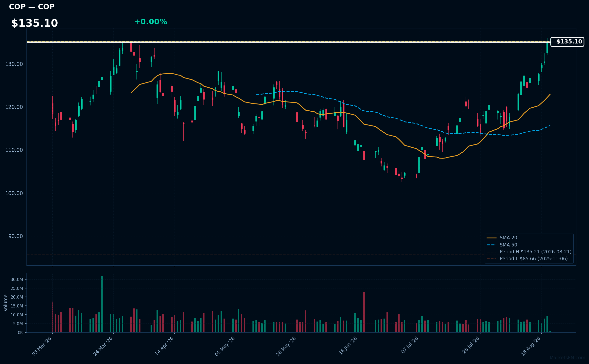Click the 30.0M volume axis label
The height and width of the screenshot is (364, 589).
(x=17, y=280)
